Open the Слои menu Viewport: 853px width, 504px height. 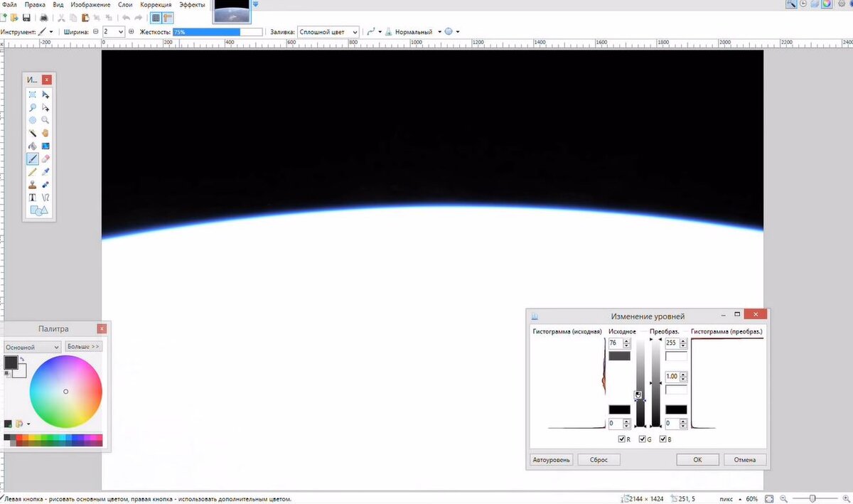125,4
